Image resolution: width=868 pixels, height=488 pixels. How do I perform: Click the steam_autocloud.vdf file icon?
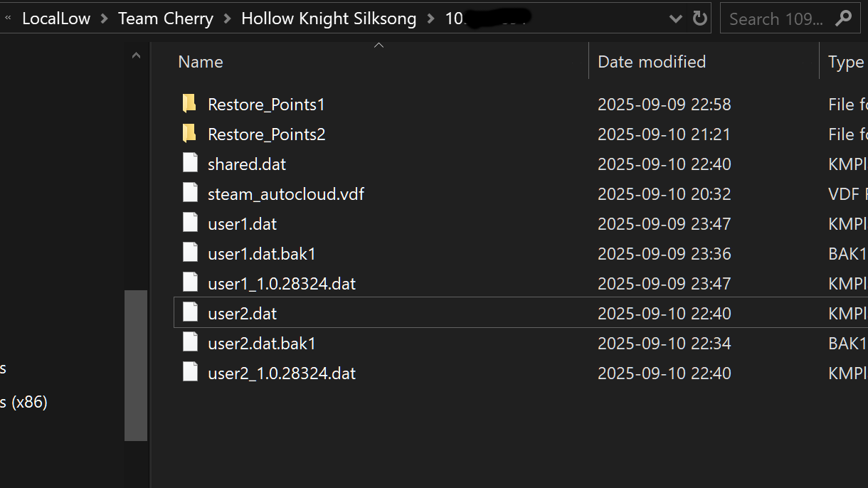coord(190,193)
